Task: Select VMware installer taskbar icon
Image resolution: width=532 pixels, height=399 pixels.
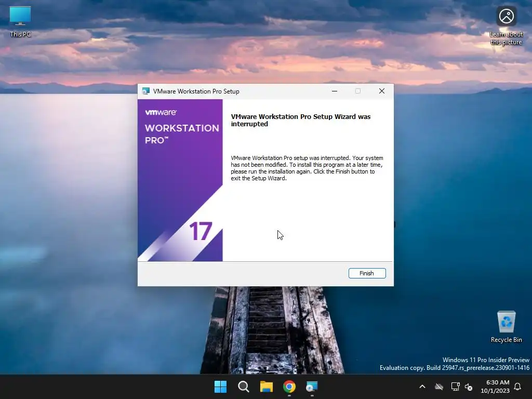Action: [312, 387]
